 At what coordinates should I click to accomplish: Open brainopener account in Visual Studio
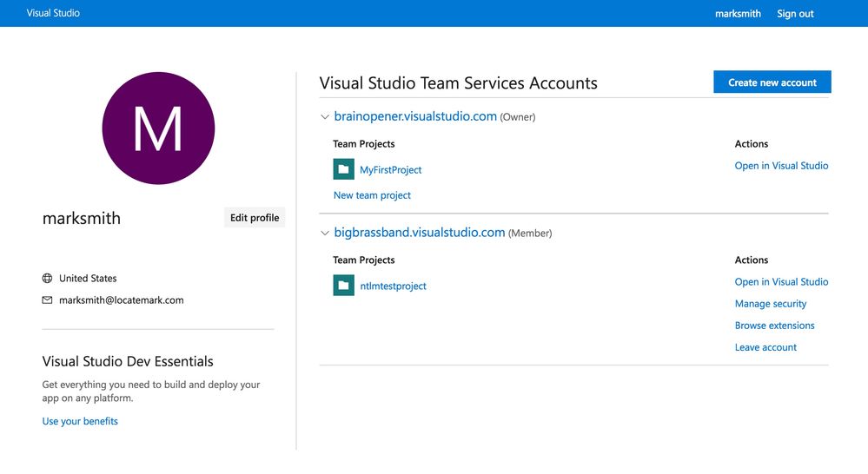point(781,165)
